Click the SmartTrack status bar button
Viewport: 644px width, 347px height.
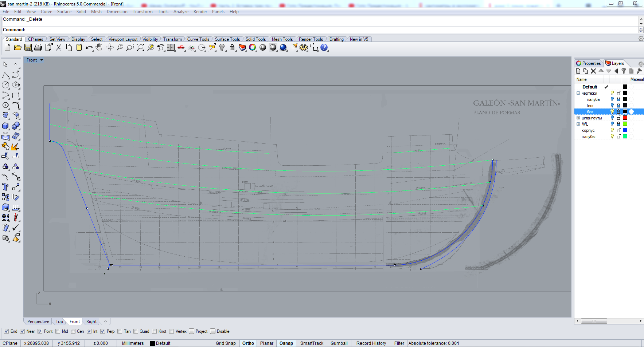[x=312, y=343]
